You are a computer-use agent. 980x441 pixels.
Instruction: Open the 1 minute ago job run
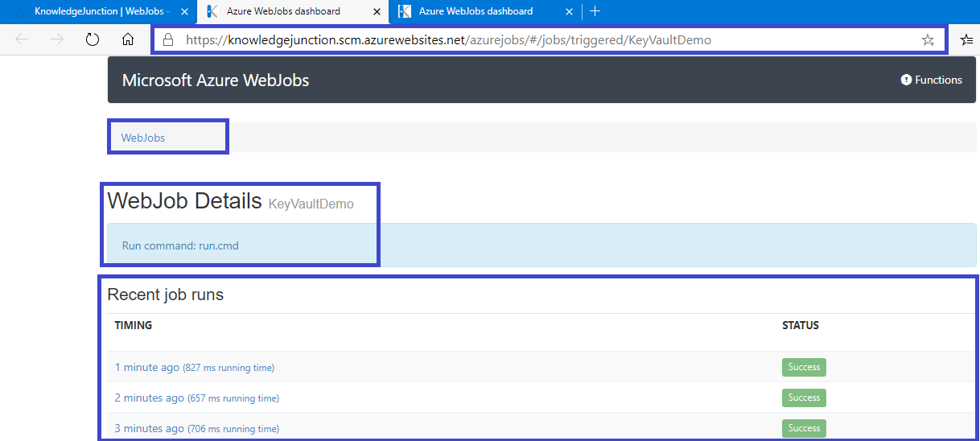(x=195, y=367)
